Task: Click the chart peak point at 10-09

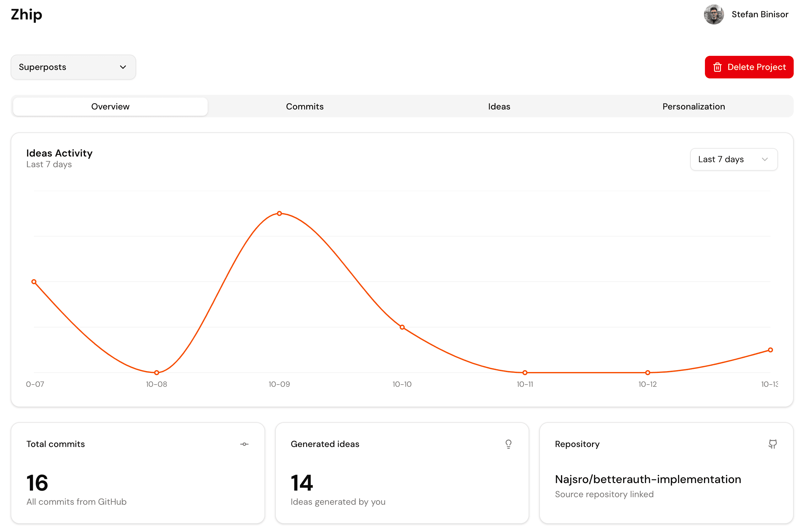Action: coord(279,213)
